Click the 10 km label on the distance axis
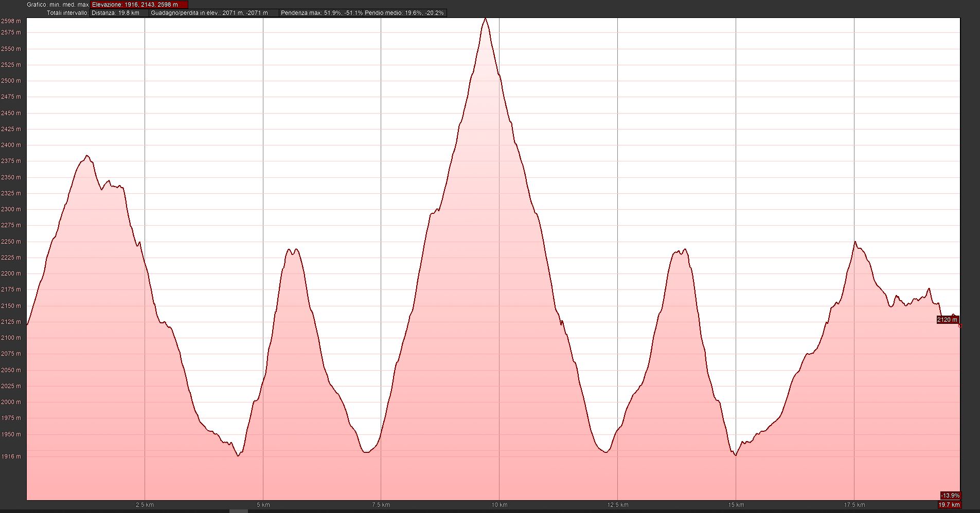The image size is (980, 513). (499, 505)
